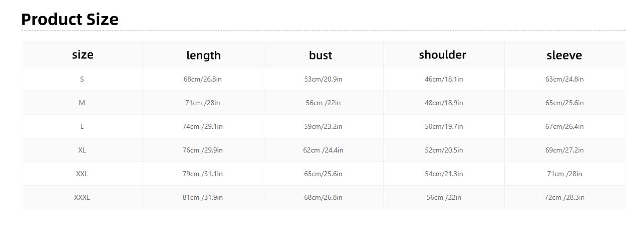Click the 46cm/18.1in shoulder cell

pyautogui.click(x=444, y=79)
